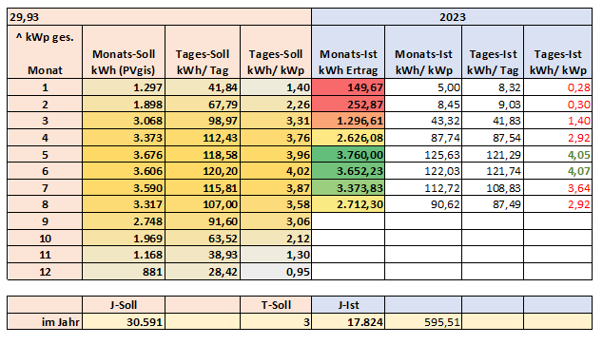
Task: Click the yearly value 595,51
Action: (423, 321)
